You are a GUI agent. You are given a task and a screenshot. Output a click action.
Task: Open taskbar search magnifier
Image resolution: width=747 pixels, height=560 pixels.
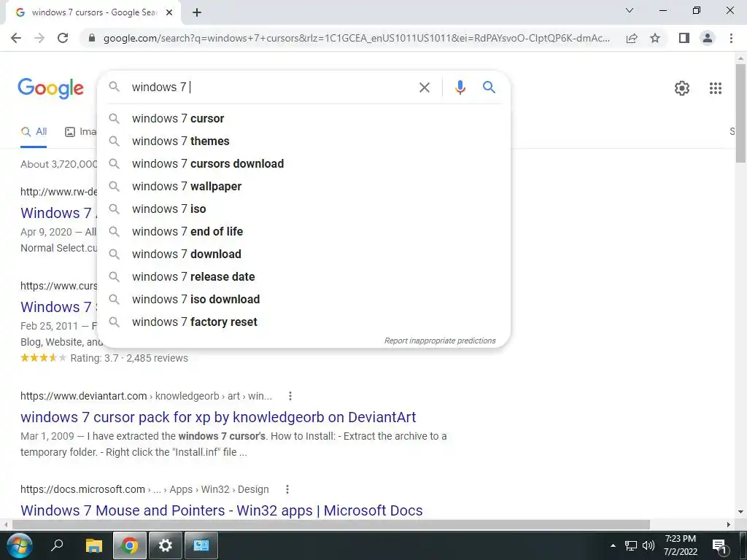(57, 545)
